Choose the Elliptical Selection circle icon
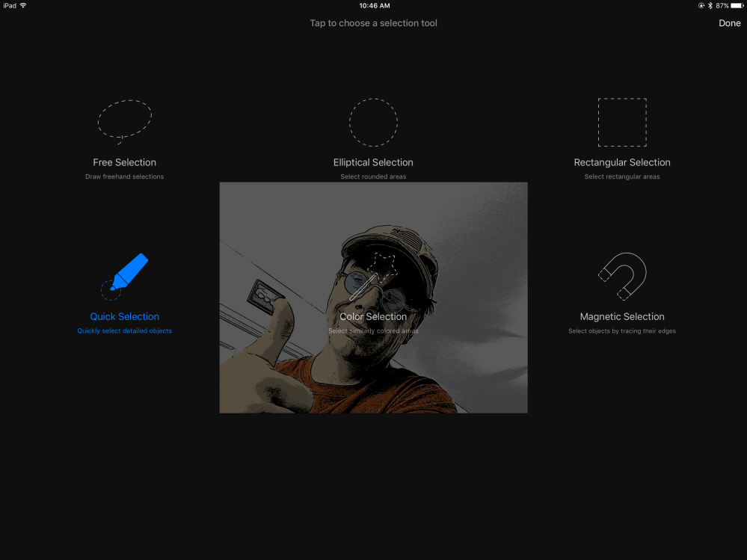The width and height of the screenshot is (747, 560). click(373, 122)
